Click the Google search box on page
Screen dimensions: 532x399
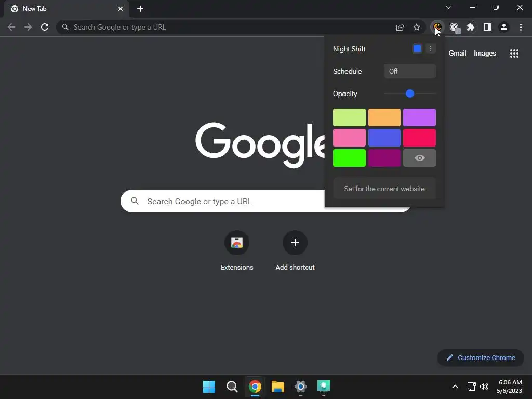(x=222, y=201)
